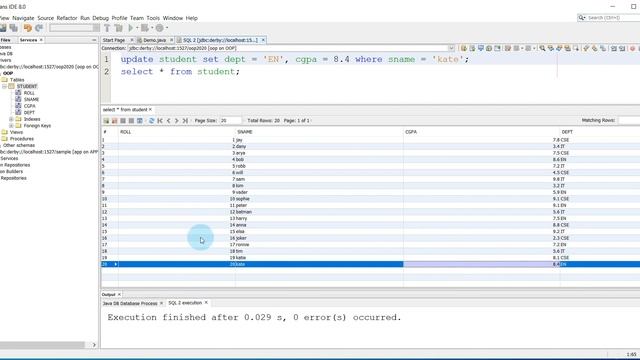Click the Build Project hammer icon
The image size is (640, 360).
(x=107, y=28)
